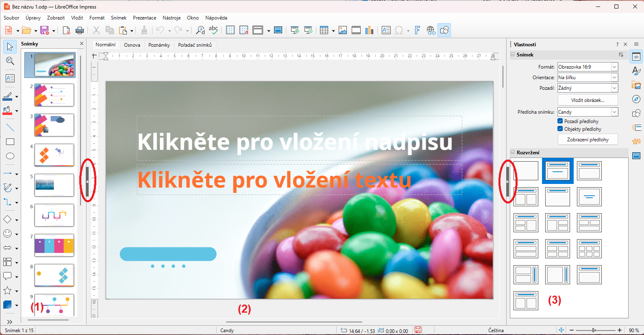Viewport: 644px width, 335px height.
Task: Click the zoom in plus button
Action: (620, 330)
